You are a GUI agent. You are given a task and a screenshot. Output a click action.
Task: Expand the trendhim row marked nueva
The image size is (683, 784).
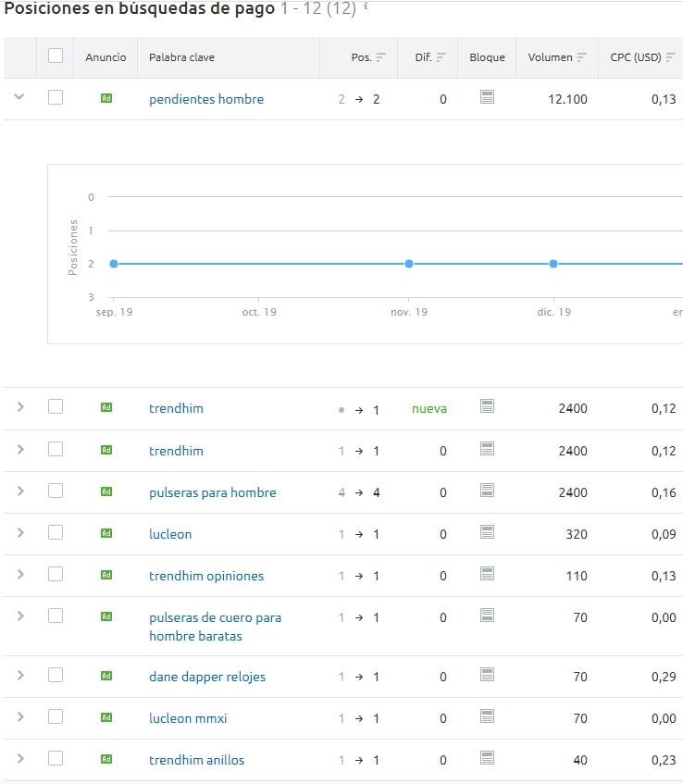(x=20, y=406)
